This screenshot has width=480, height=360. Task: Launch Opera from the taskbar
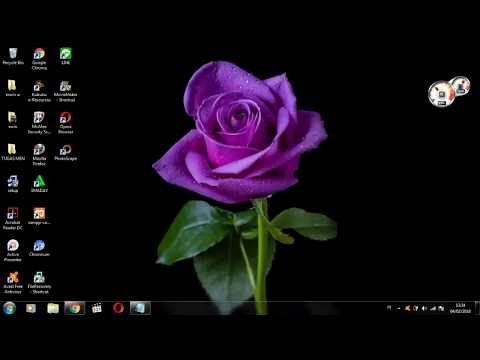point(118,308)
